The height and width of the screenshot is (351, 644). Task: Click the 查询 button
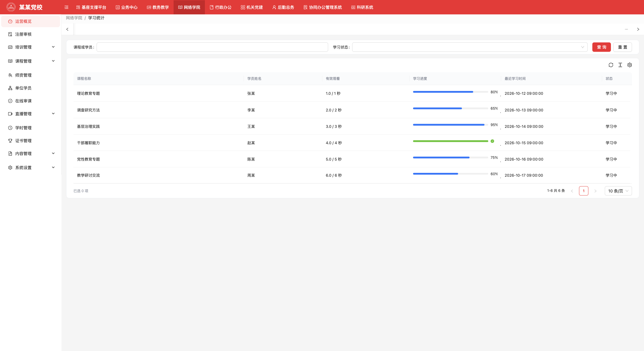601,47
